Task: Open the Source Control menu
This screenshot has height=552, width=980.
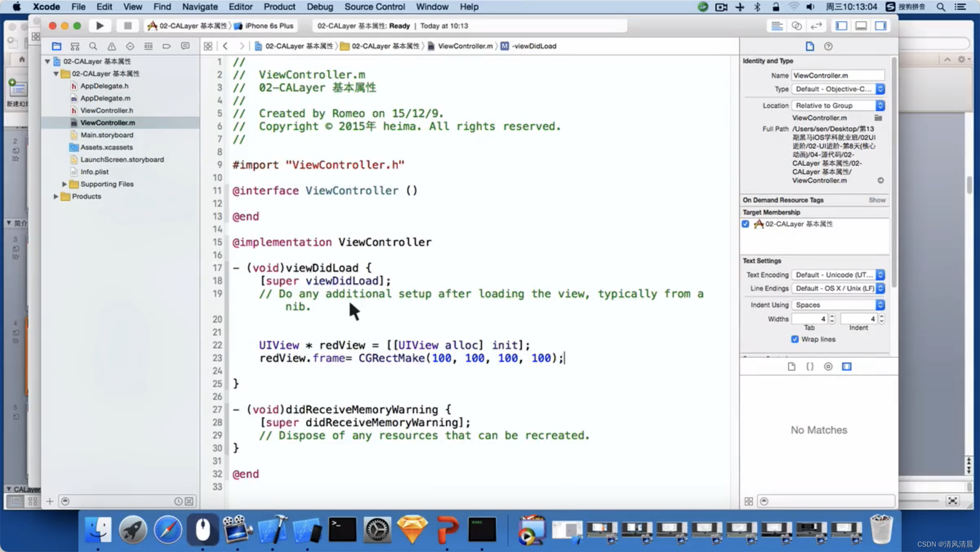Action: [x=375, y=7]
